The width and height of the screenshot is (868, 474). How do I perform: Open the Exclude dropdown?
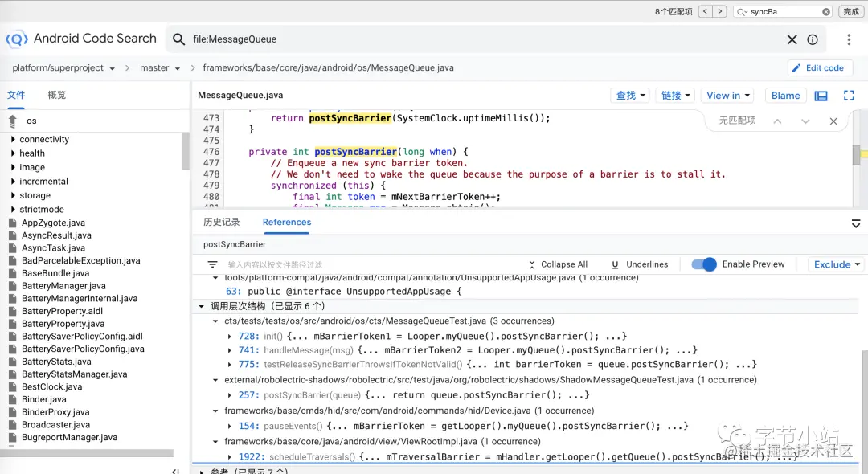click(837, 264)
